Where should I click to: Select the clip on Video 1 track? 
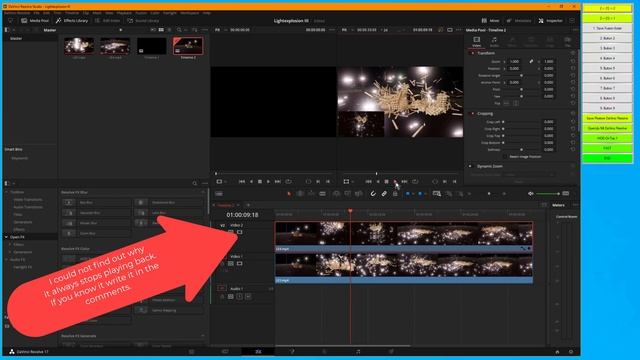click(x=404, y=268)
